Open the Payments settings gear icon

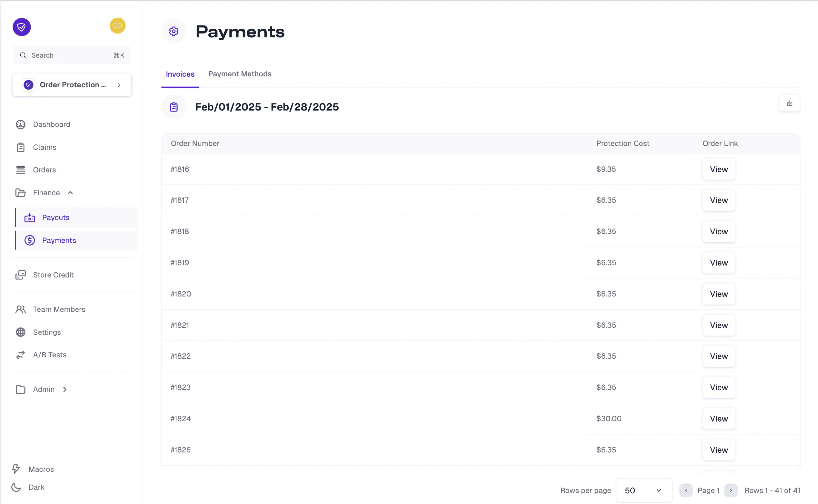coord(174,31)
